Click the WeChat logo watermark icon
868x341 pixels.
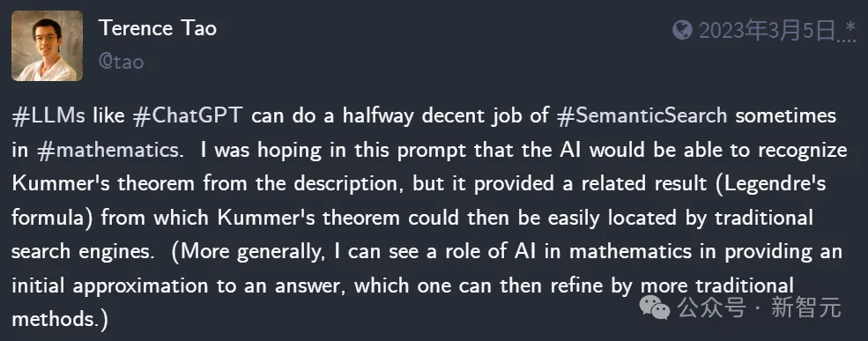[655, 308]
